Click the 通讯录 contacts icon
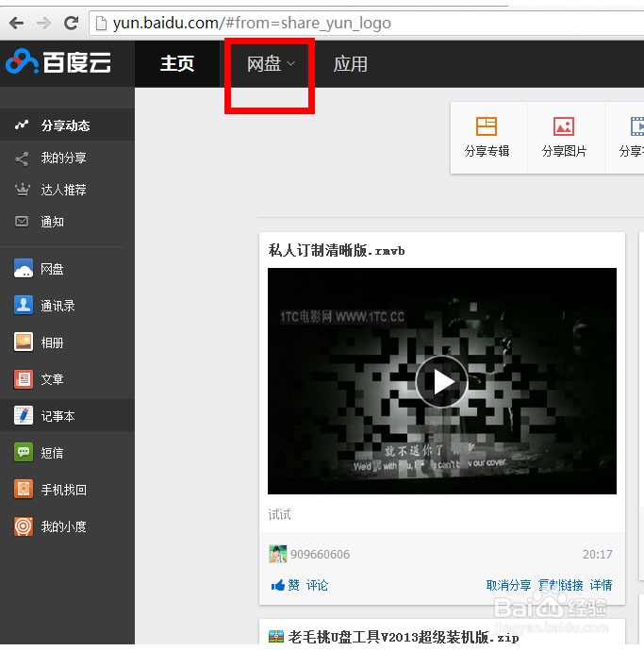The height and width of the screenshot is (651, 644). (x=24, y=305)
